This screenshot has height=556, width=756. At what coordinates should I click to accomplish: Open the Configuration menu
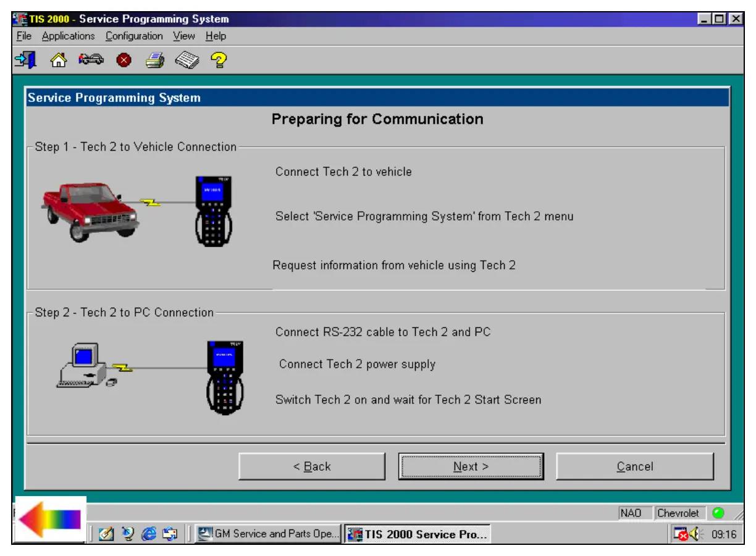pyautogui.click(x=134, y=36)
